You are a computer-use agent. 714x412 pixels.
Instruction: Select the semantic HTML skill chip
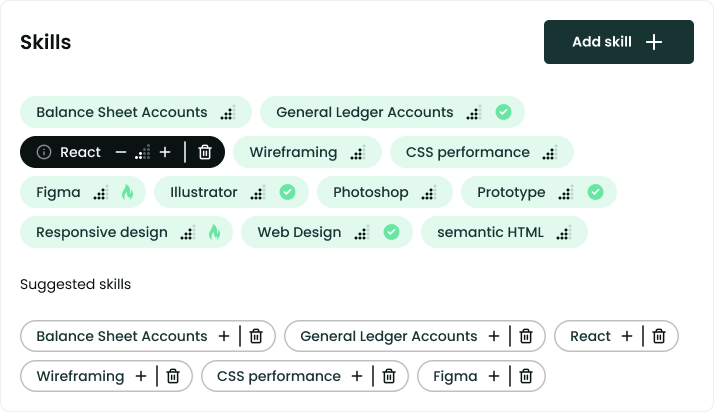tap(504, 232)
